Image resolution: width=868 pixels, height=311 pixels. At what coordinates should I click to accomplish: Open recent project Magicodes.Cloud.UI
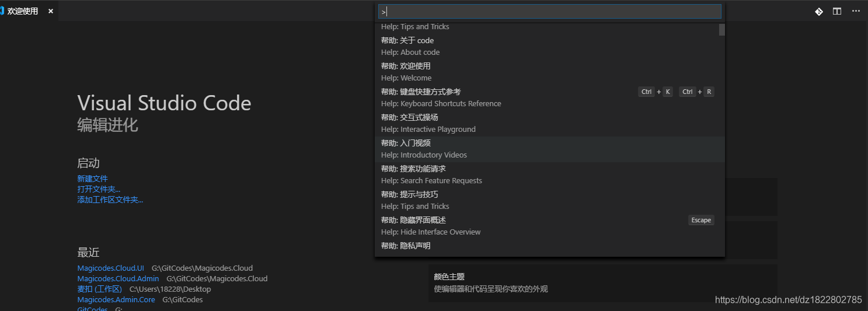(x=110, y=268)
